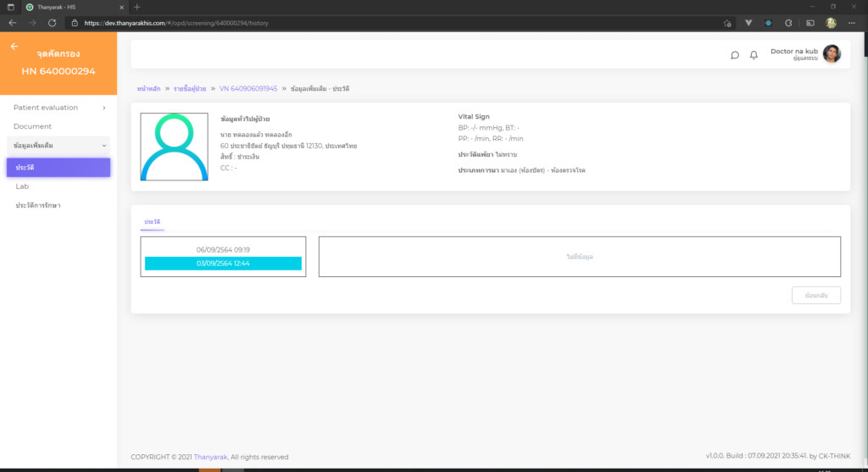Image resolution: width=868 pixels, height=472 pixels.
Task: Open notifications via the bell icon
Action: 754,55
